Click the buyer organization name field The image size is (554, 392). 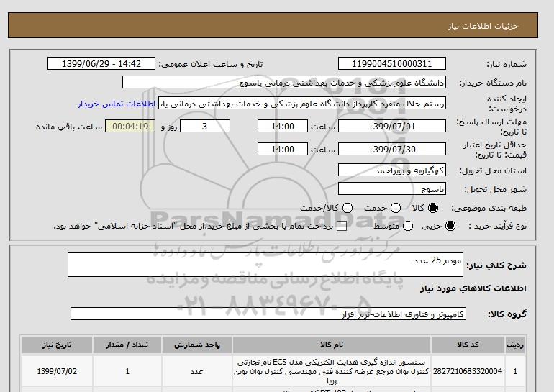(x=284, y=83)
